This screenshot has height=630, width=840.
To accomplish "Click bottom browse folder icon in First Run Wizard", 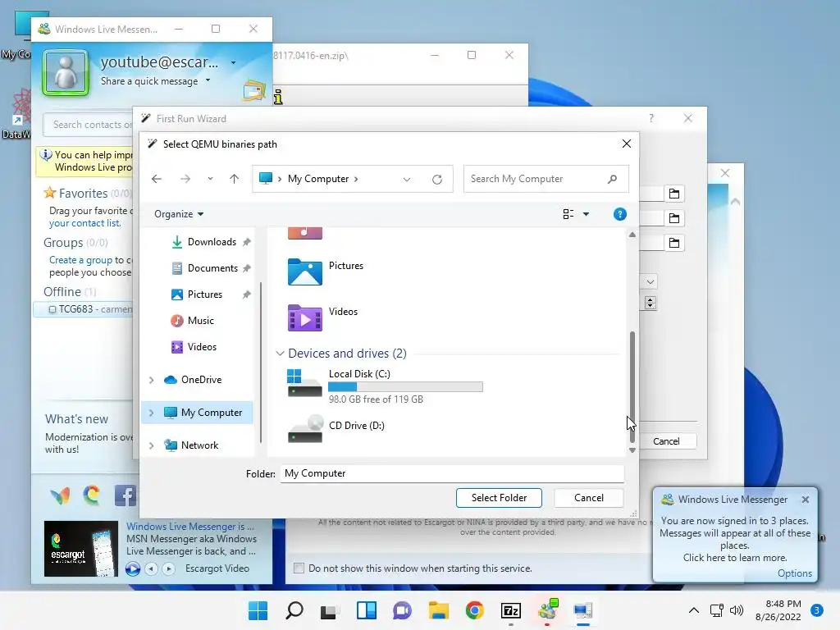I will (674, 243).
